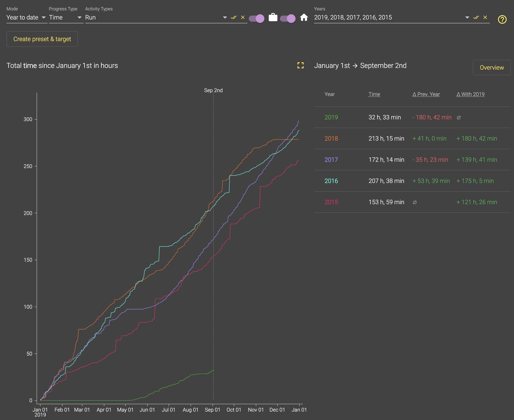The image size is (514, 420).
Task: Sort table by Time column header
Action: coord(374,94)
